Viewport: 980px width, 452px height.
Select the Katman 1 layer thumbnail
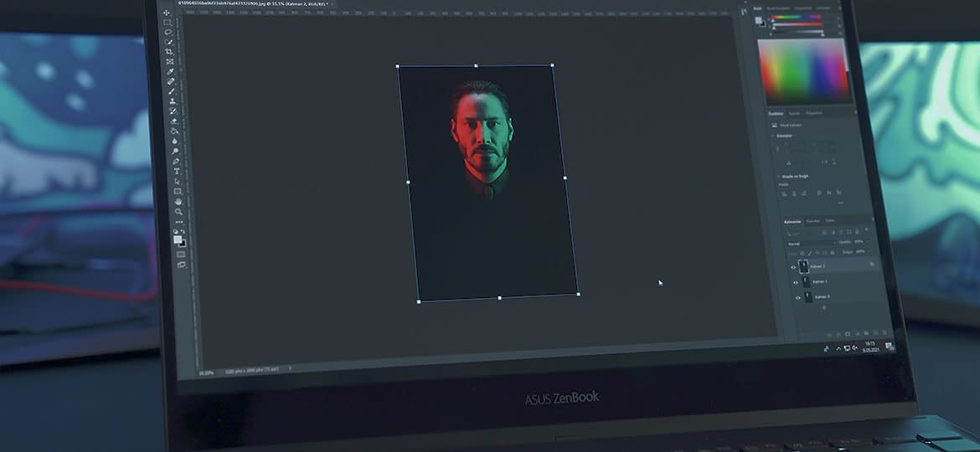807,281
